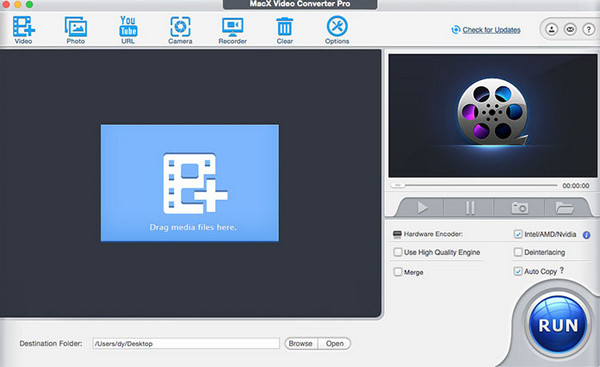This screenshot has width=600, height=367.
Task: Click the email envelope icon
Action: tap(570, 29)
